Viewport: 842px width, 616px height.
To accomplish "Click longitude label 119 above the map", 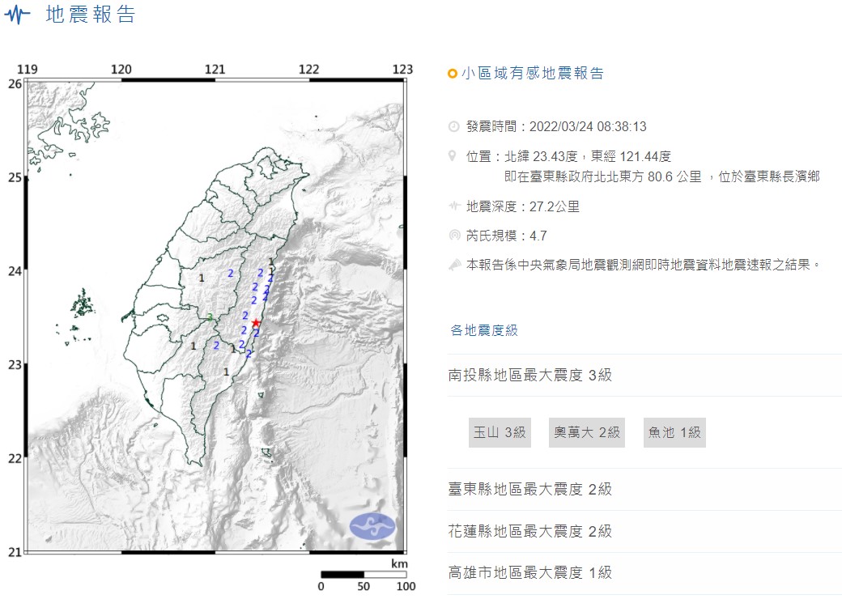I will coord(28,70).
